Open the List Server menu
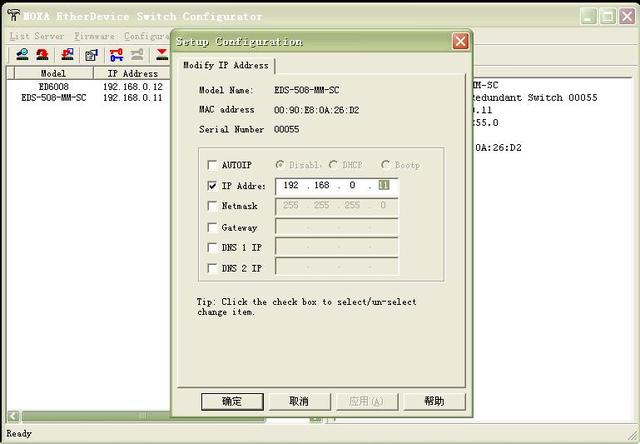Image resolution: width=640 pixels, height=444 pixels. (37, 36)
